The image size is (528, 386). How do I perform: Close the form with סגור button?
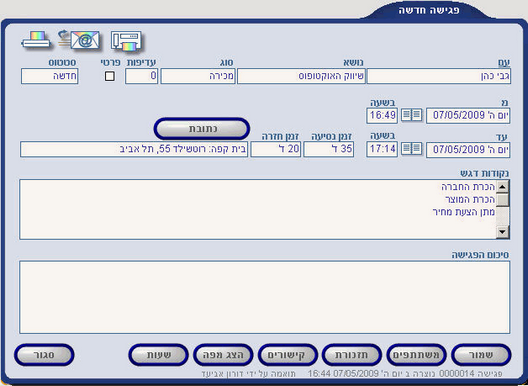coord(44,355)
